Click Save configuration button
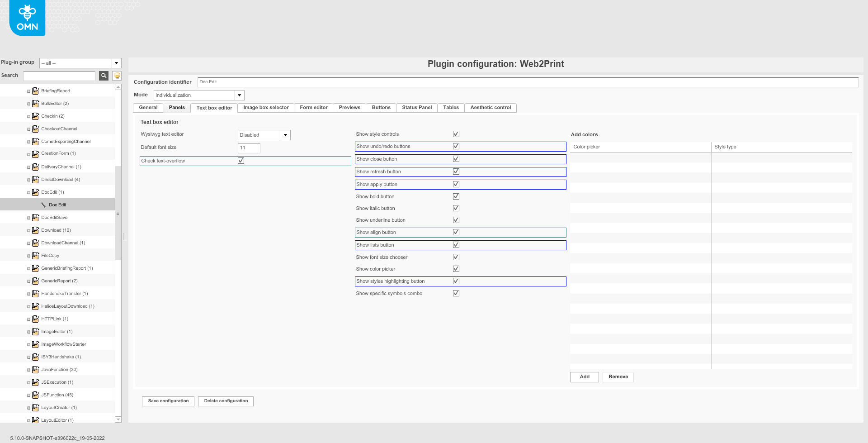The height and width of the screenshot is (443, 868). point(168,401)
